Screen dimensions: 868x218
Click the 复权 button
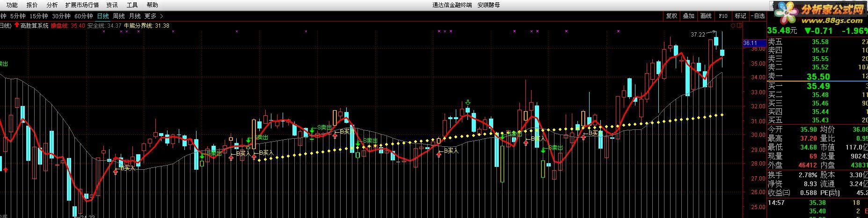[x=671, y=16]
